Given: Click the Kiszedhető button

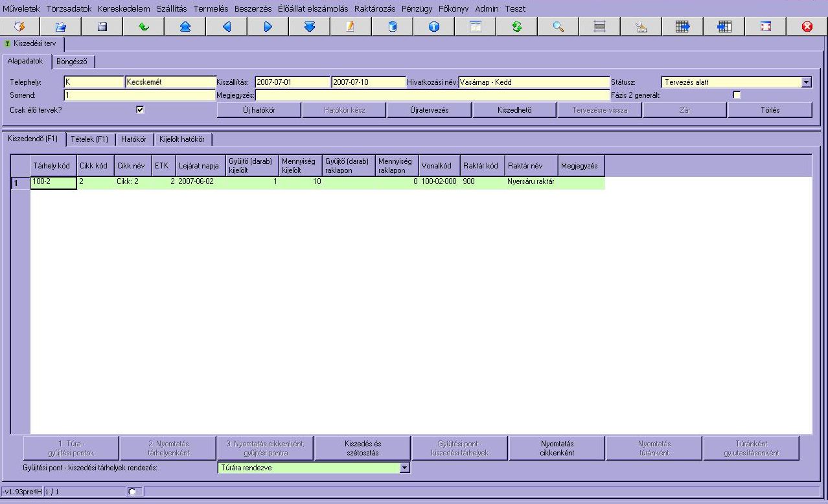Looking at the screenshot, I should pos(514,110).
